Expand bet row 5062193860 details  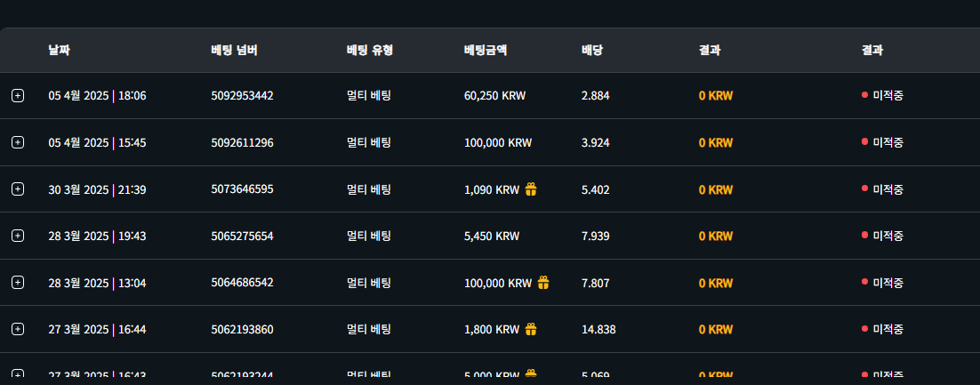(18, 329)
